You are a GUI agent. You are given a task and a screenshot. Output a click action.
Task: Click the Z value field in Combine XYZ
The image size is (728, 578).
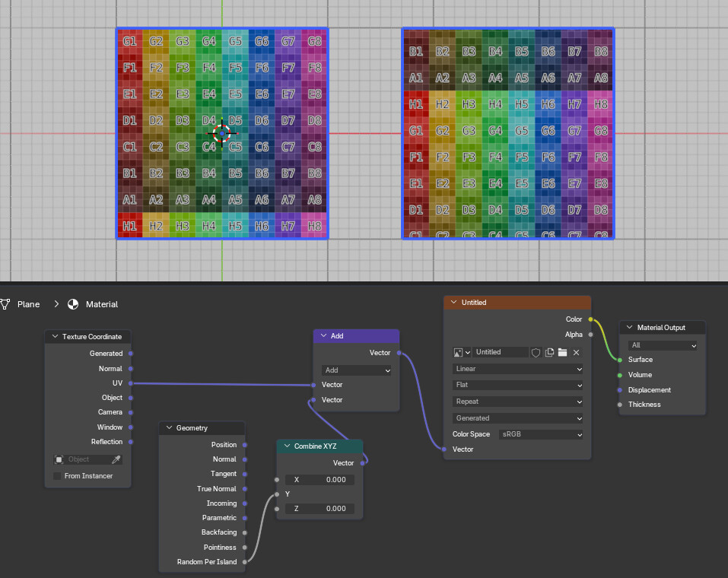click(319, 509)
